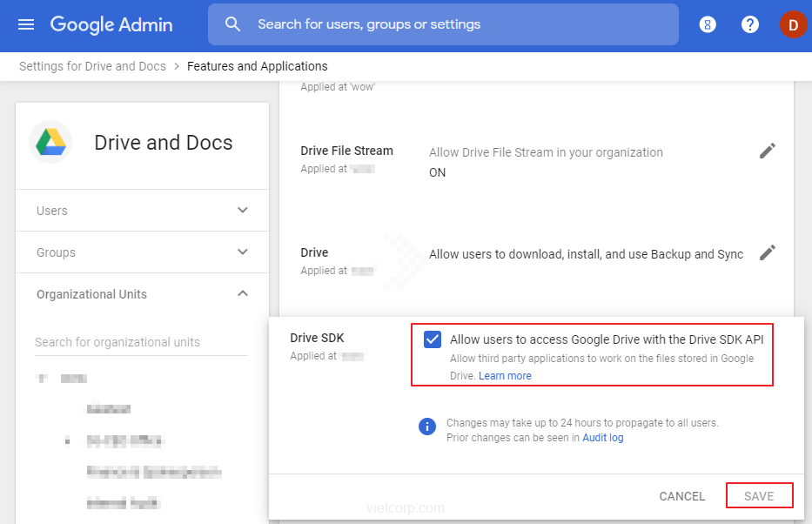The height and width of the screenshot is (524, 812).
Task: Click the blue info icon
Action: [x=427, y=427]
